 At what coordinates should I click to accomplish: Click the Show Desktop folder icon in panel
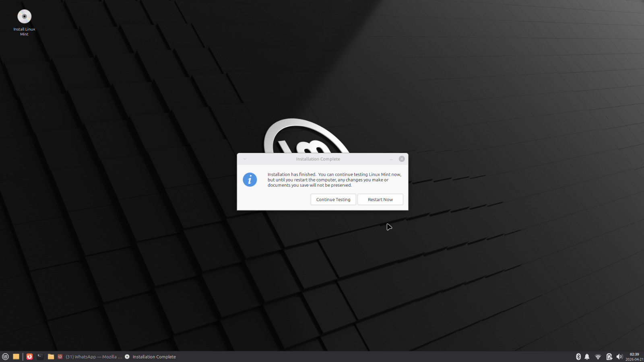(x=16, y=356)
